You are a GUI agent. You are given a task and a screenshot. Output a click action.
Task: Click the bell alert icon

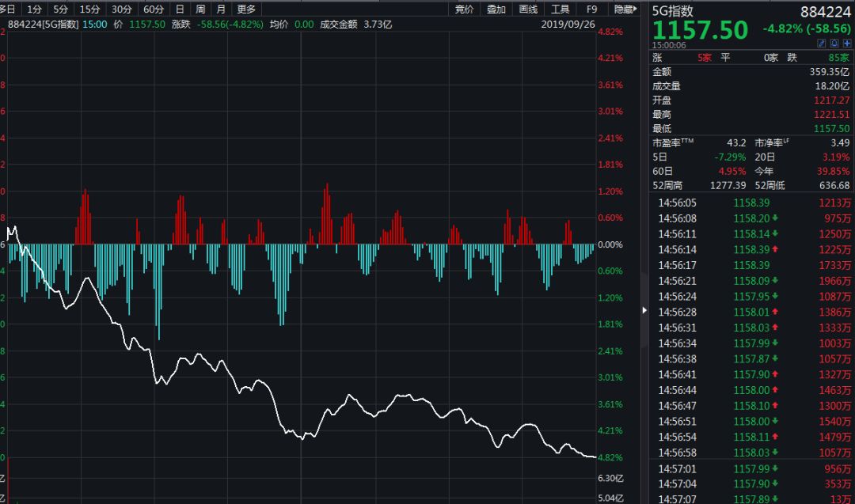pos(834,43)
